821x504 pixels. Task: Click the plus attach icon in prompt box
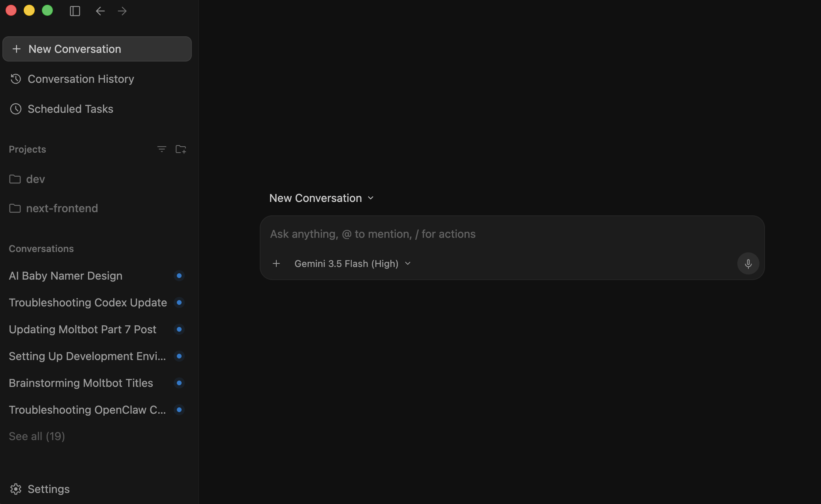(276, 263)
